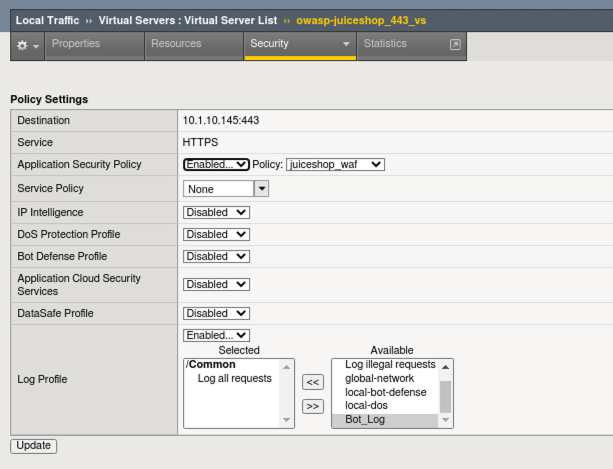Go to Local Traffic breadcrumb
The image size is (613, 469).
tap(47, 20)
